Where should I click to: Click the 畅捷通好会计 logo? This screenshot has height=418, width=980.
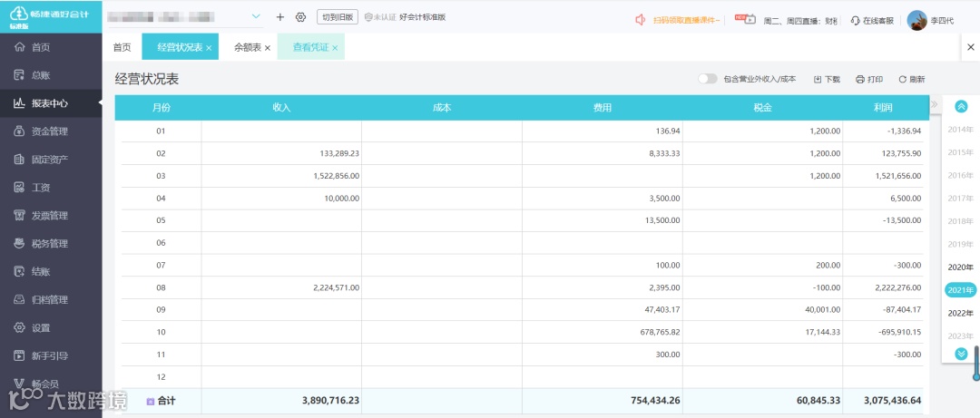49,15
